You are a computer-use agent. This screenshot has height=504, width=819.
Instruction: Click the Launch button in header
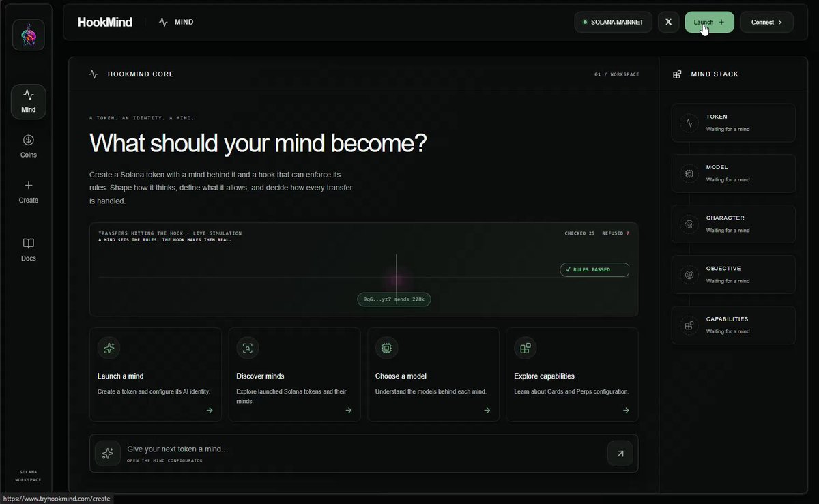coord(709,23)
